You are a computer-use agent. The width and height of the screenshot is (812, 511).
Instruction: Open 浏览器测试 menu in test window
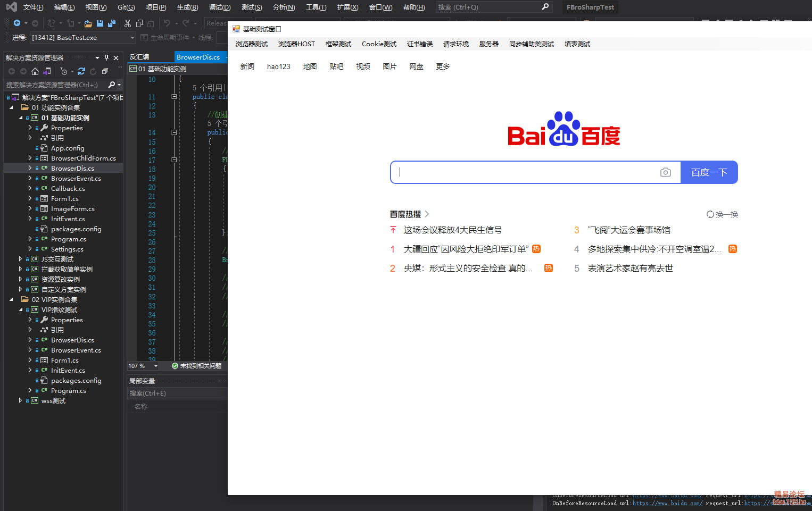tap(252, 44)
